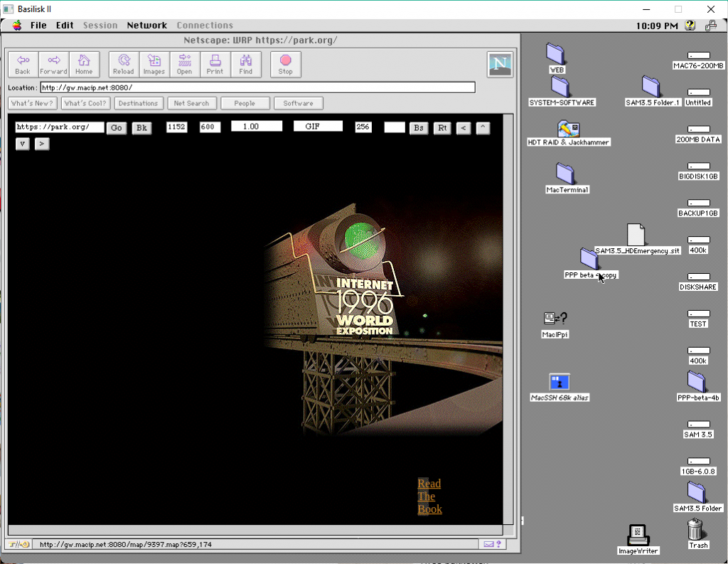Click the GIF image format field
This screenshot has width=728, height=564.
click(318, 127)
